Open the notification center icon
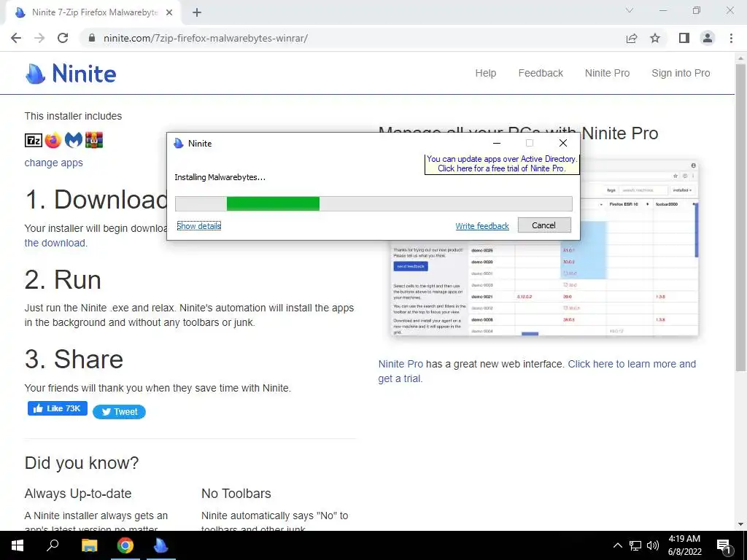Image resolution: width=747 pixels, height=560 pixels. click(724, 546)
